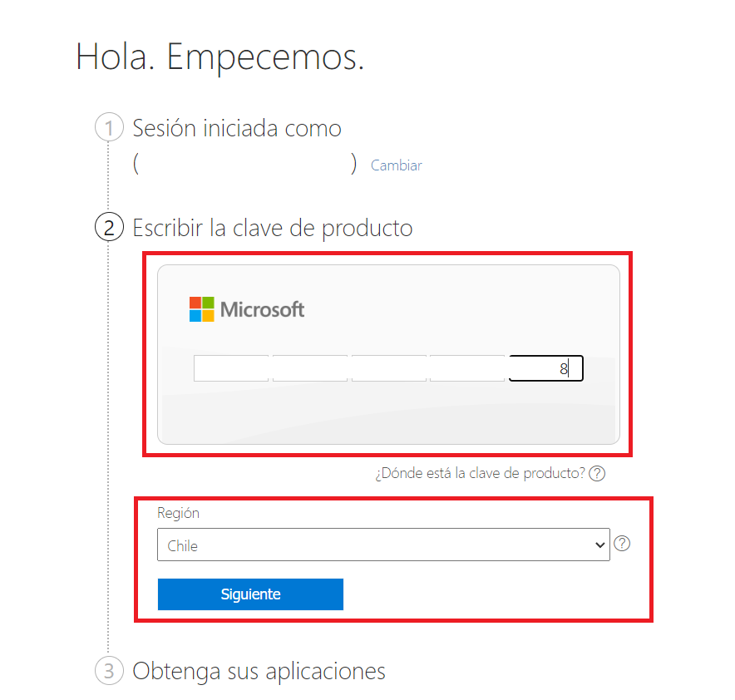Open the "¿Dónde está la clave de producto?" link
The height and width of the screenshot is (700, 735).
tap(480, 474)
